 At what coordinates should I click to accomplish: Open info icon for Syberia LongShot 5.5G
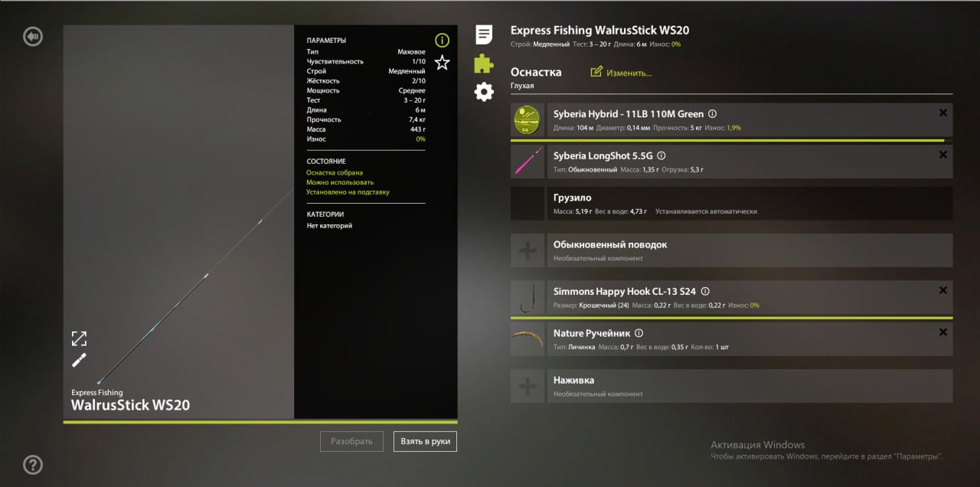(x=661, y=155)
